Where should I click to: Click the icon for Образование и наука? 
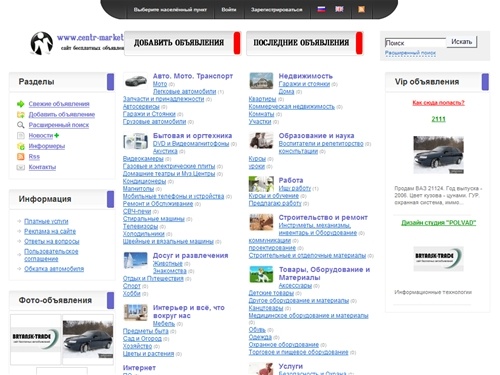(261, 141)
